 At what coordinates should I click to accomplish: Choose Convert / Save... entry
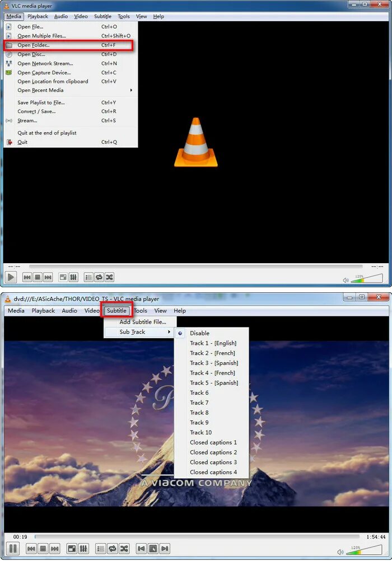pyautogui.click(x=71, y=111)
